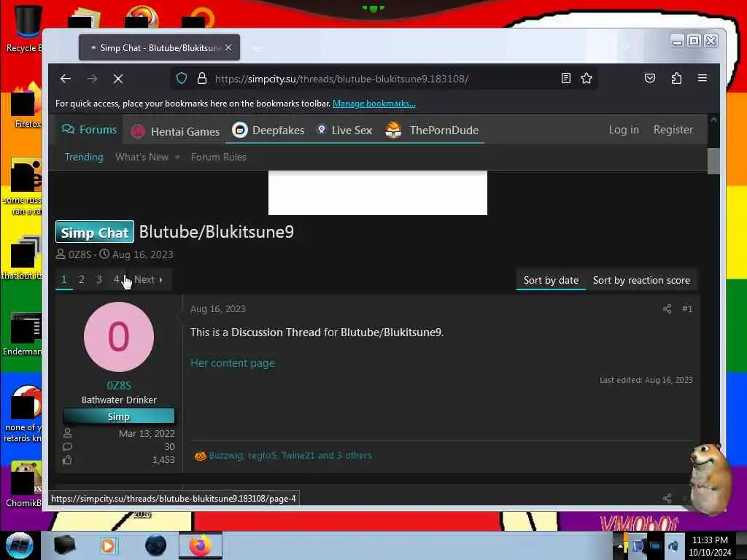Open the Windows Start button
The height and width of the screenshot is (560, 747).
pyautogui.click(x=20, y=545)
